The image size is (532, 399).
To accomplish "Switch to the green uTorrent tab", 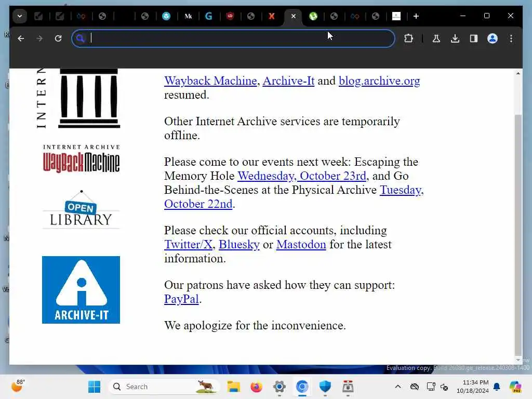I will coord(313,16).
